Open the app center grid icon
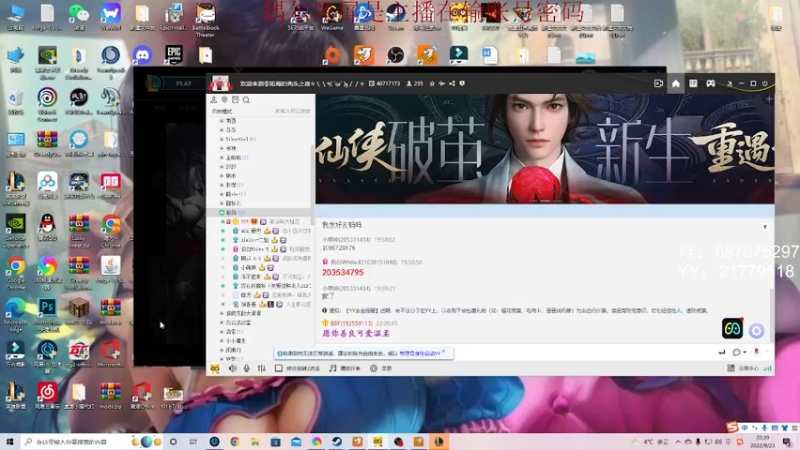 731,368
